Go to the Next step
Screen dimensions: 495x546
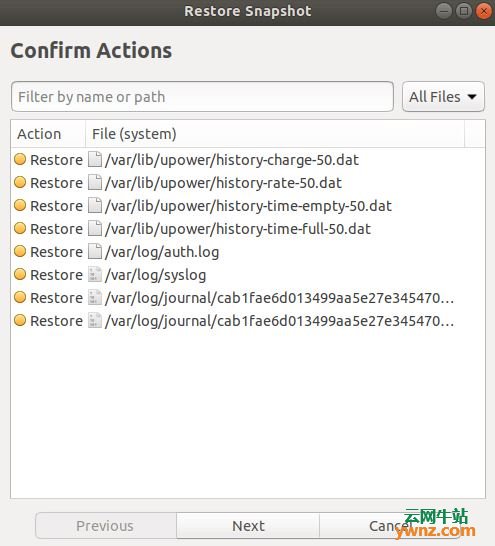tap(248, 526)
